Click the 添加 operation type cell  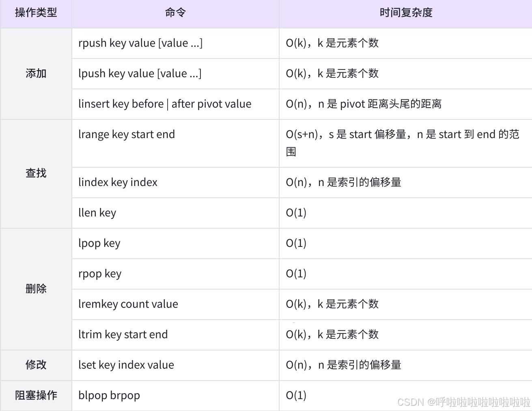tap(36, 74)
